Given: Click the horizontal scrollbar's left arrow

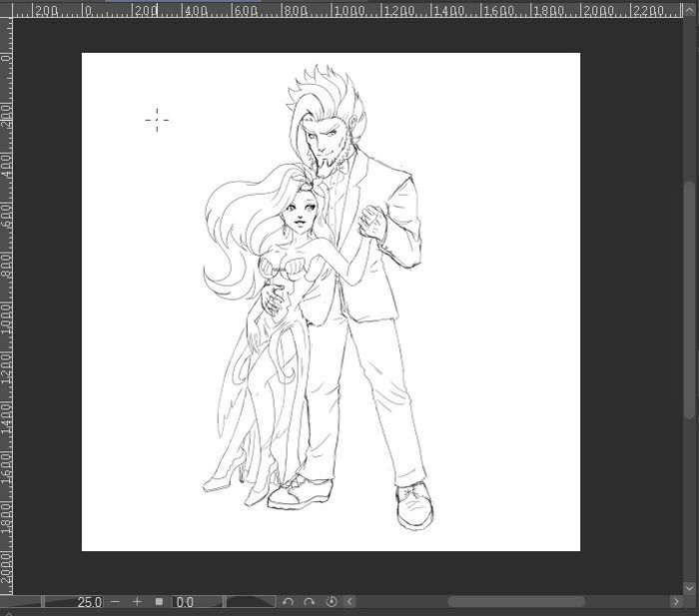Looking at the screenshot, I should coord(349,602).
